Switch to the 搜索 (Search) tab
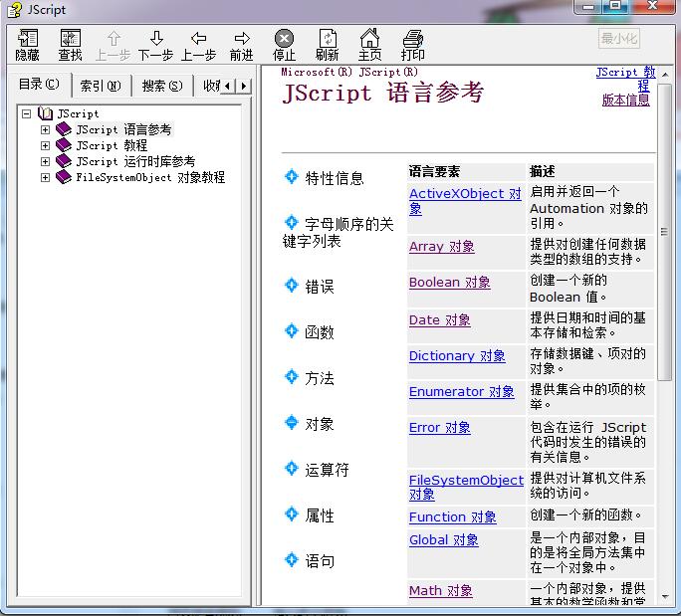681x616 pixels. click(161, 86)
